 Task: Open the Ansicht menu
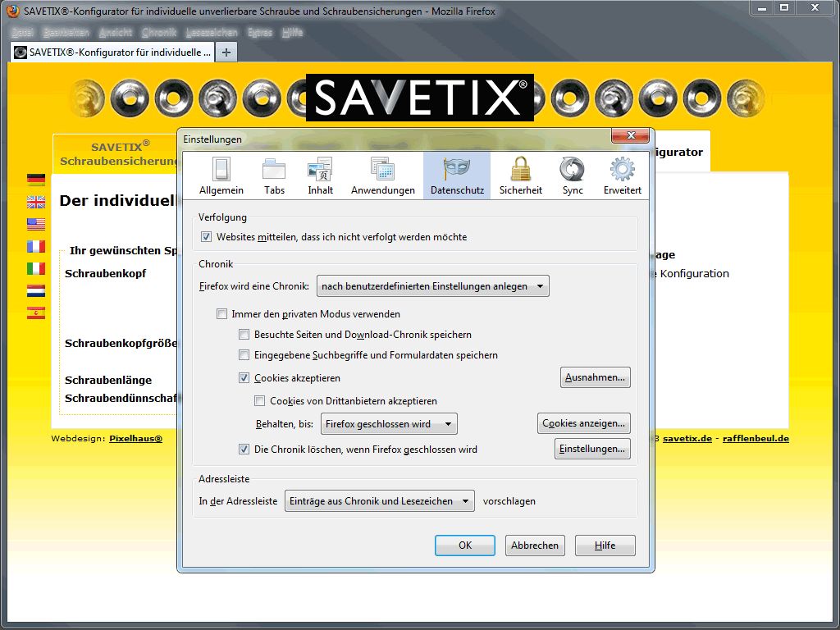(115, 32)
